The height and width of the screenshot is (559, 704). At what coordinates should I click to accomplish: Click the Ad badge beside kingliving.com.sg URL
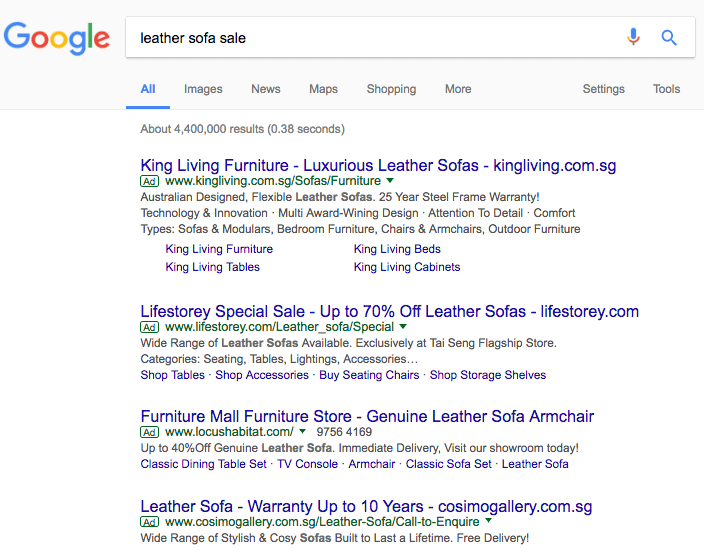pyautogui.click(x=150, y=181)
